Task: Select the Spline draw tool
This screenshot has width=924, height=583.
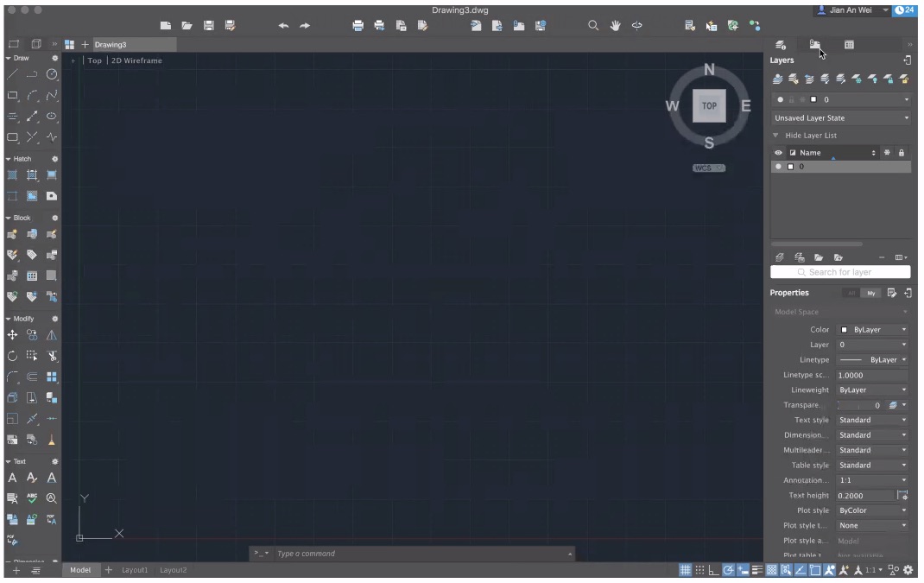Action: tap(52, 95)
